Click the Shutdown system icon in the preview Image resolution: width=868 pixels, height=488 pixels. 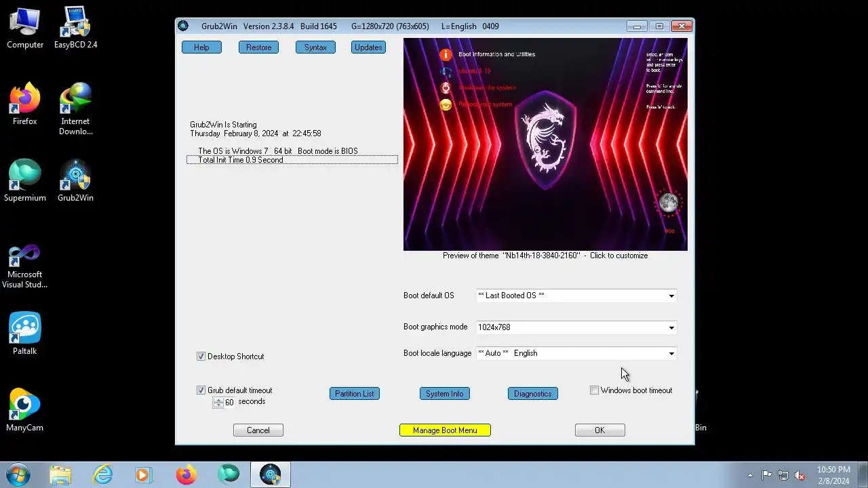click(x=446, y=87)
